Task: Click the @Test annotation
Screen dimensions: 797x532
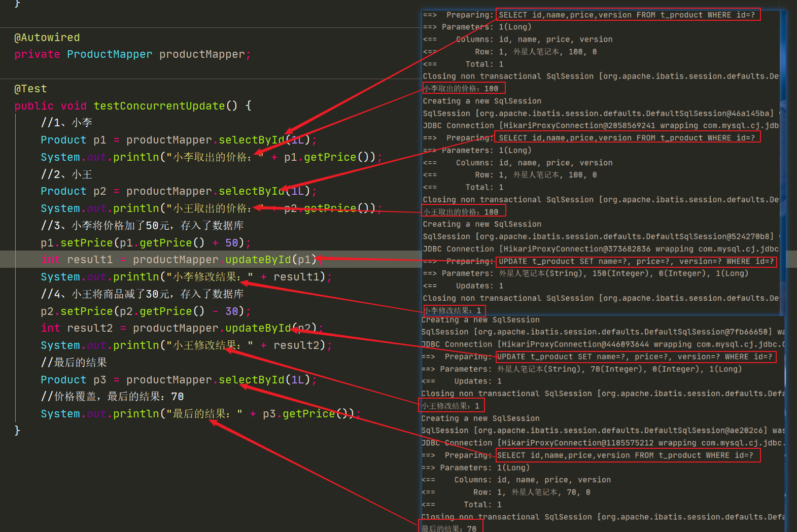Action: 30,89
